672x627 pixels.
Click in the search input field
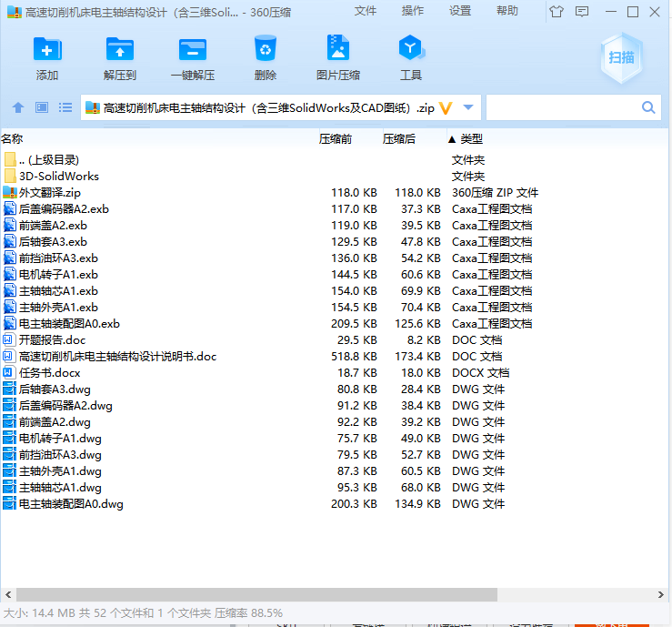[564, 107]
